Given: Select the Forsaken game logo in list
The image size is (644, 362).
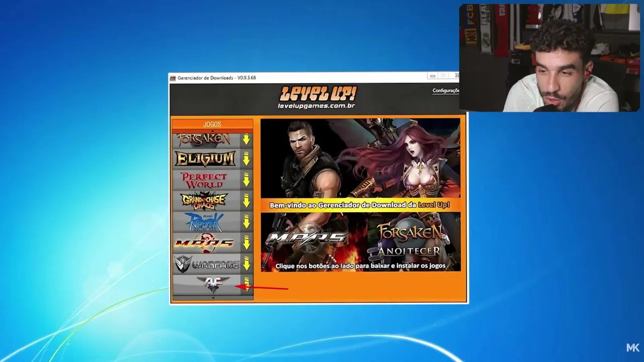Looking at the screenshot, I should [204, 140].
